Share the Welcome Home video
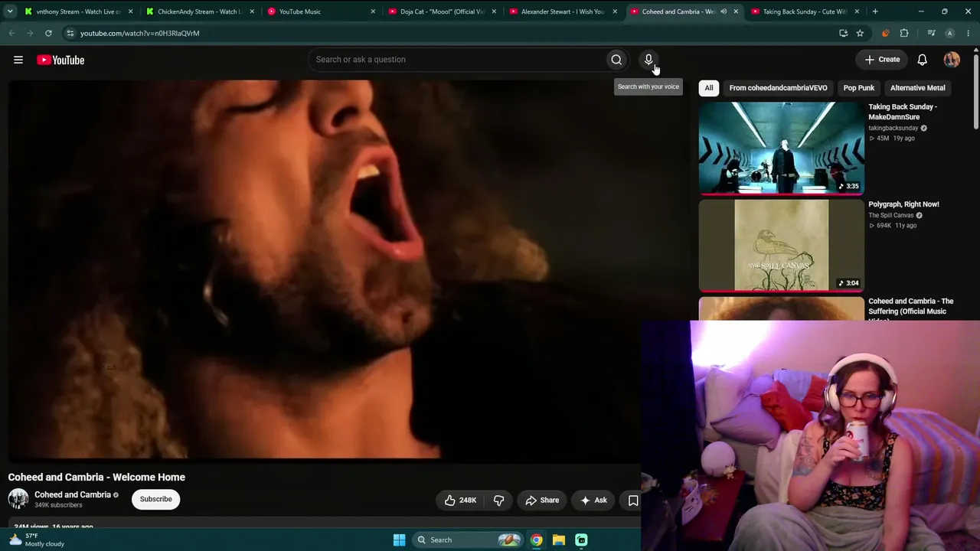 pos(542,500)
